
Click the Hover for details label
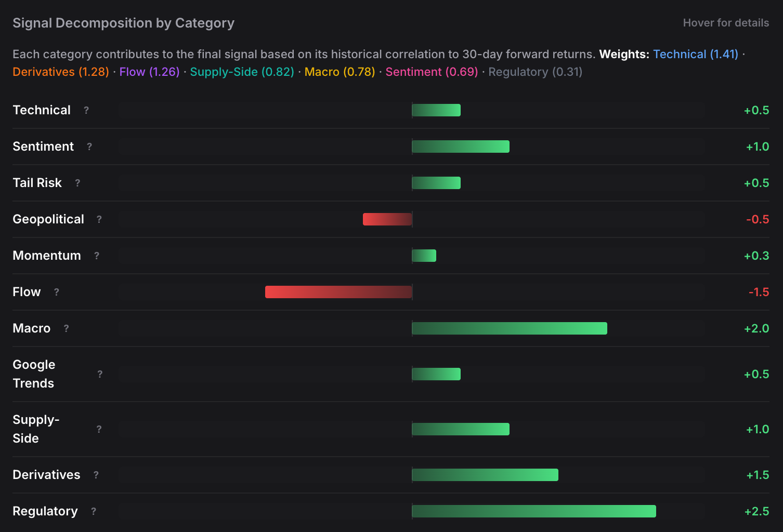726,23
